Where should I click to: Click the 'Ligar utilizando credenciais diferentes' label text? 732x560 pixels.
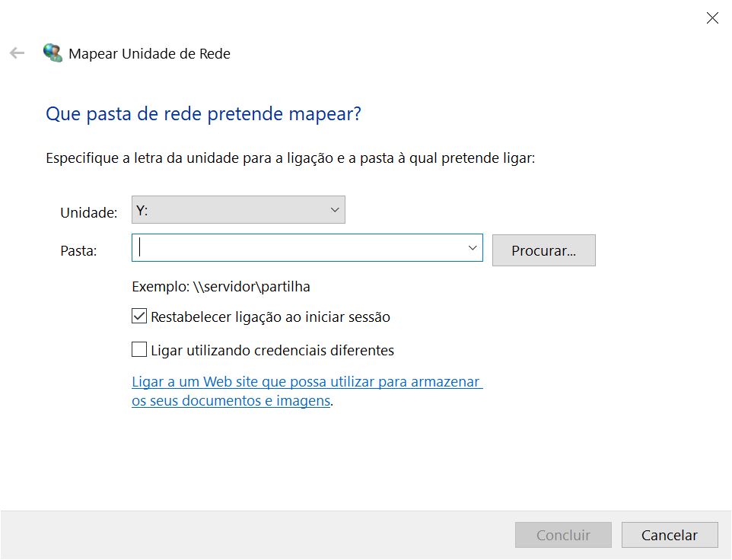click(x=272, y=350)
